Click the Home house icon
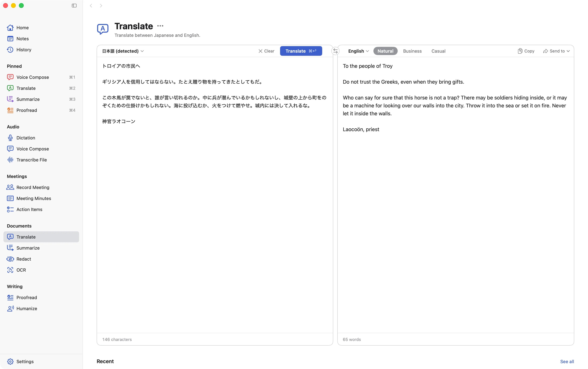The height and width of the screenshot is (369, 588). (10, 28)
